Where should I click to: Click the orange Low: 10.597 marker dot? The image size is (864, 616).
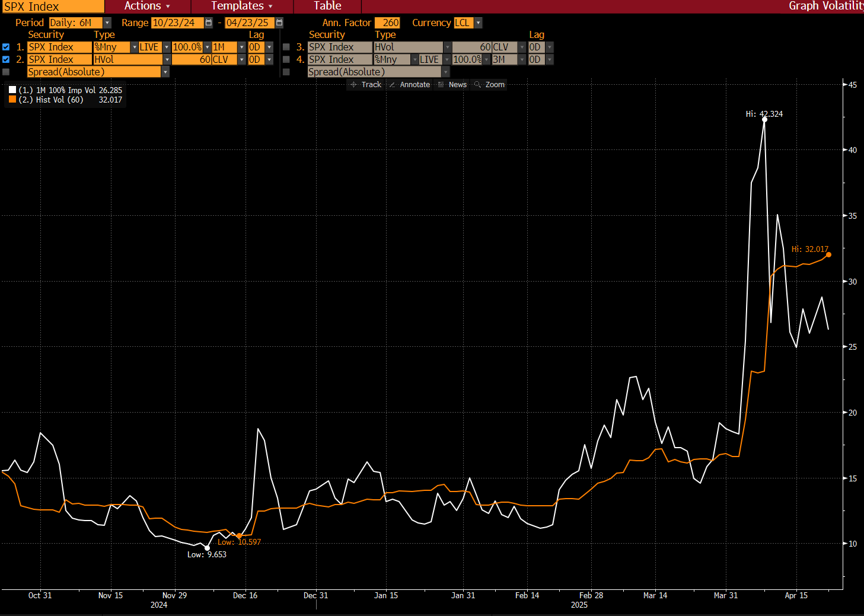click(x=239, y=536)
